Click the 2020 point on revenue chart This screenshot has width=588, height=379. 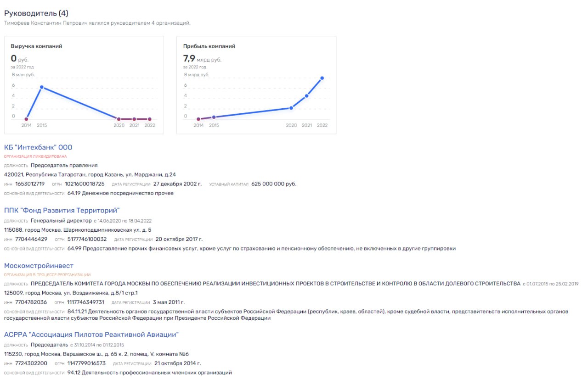[x=119, y=119]
